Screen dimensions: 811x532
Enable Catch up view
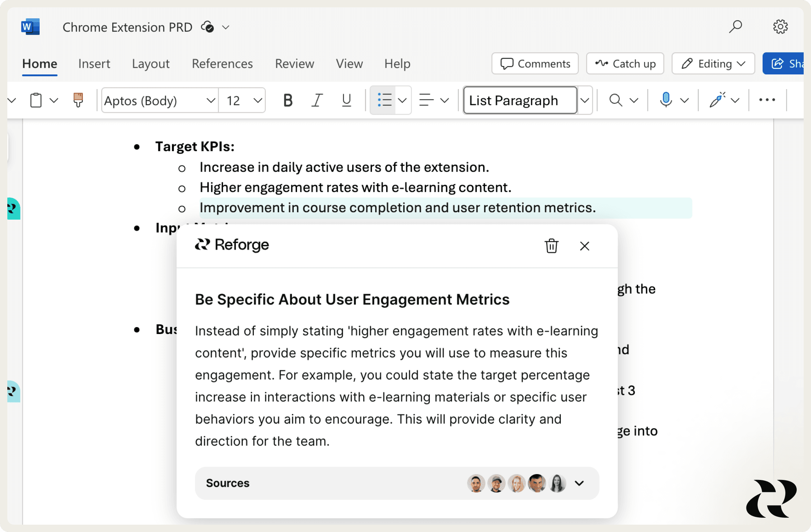(625, 63)
